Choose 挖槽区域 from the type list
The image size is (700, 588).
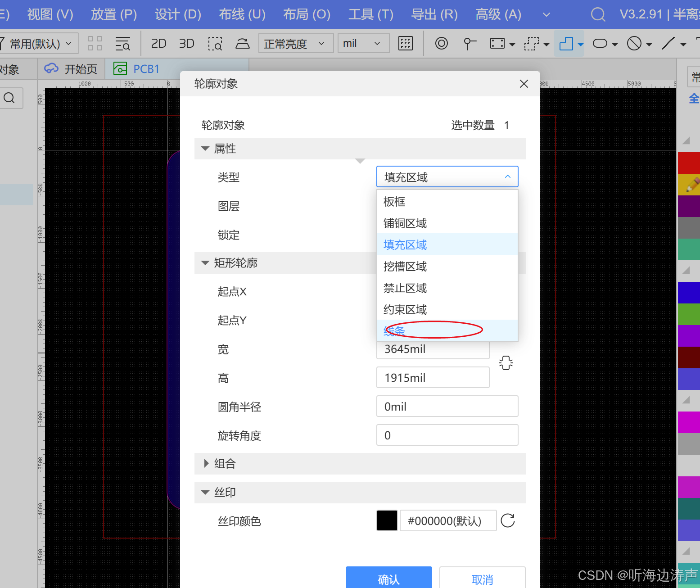point(447,266)
